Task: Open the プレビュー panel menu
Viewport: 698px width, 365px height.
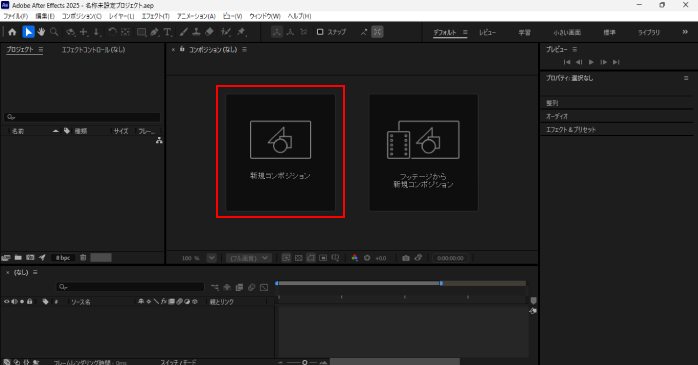Action: point(575,49)
